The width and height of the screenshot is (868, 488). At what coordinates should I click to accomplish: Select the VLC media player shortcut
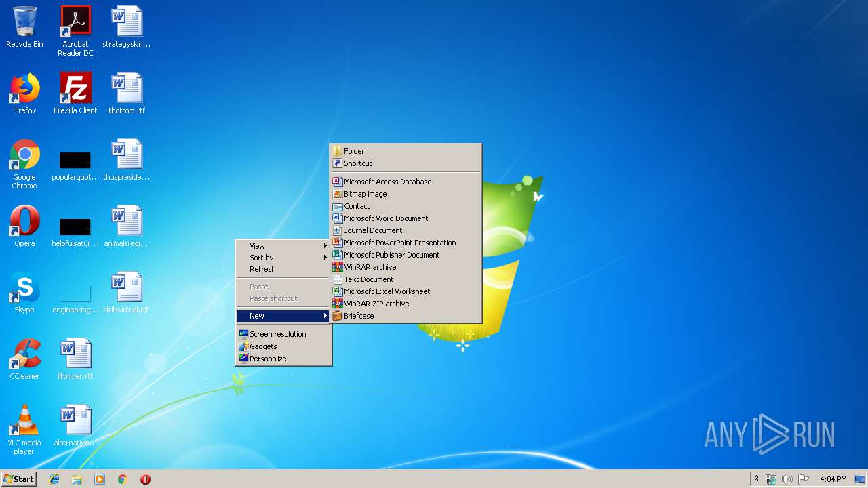click(x=24, y=430)
